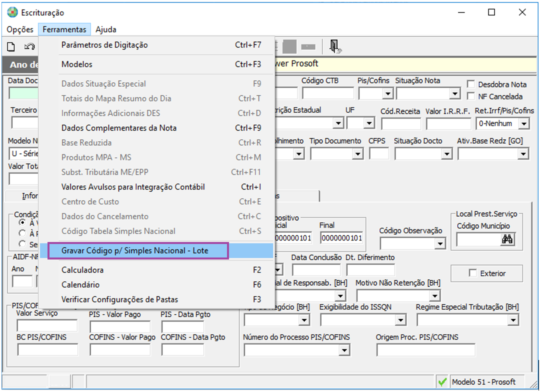This screenshot has height=392, width=542.
Task: Click the Escrituração app icon in title bar
Action: coord(12,12)
